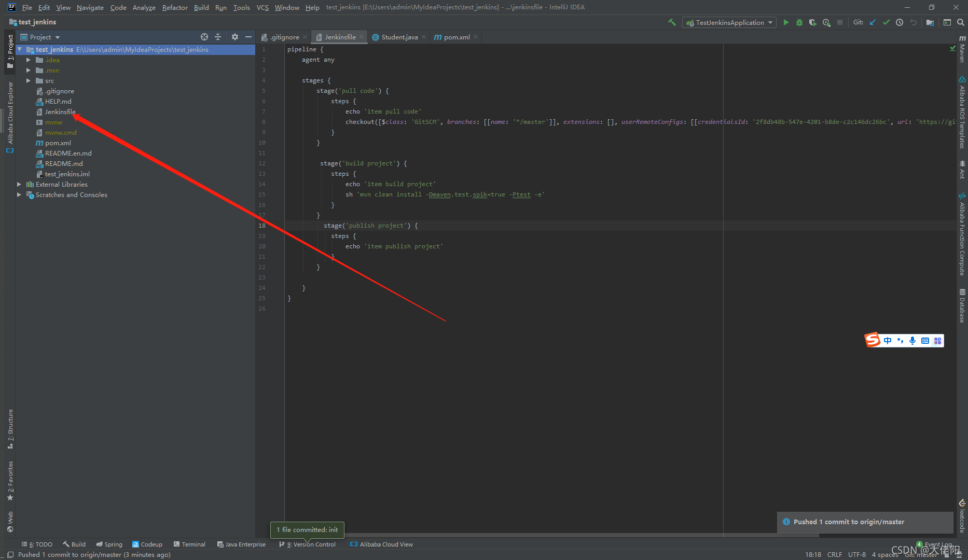
Task: Select pom.xml in the project tree
Action: 58,143
